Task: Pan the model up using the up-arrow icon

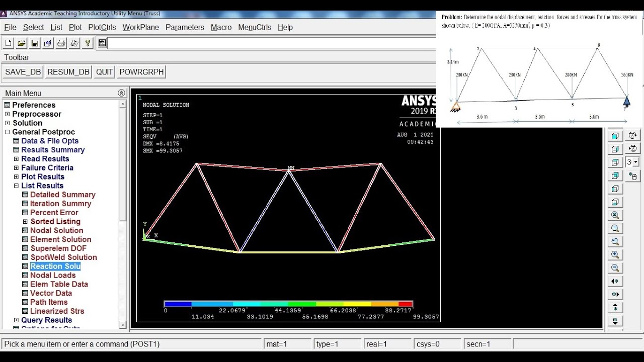Action: pos(615,307)
